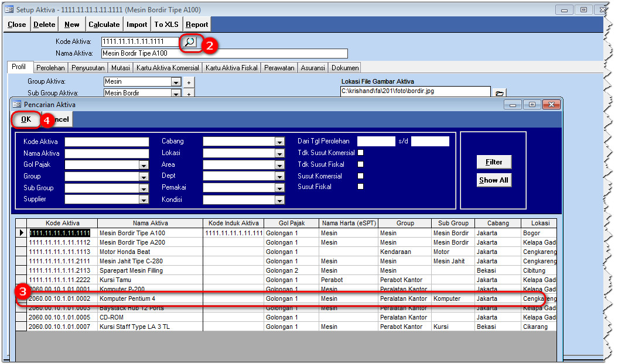Click the plus button next to Sub Group Aktiva

coord(189,94)
